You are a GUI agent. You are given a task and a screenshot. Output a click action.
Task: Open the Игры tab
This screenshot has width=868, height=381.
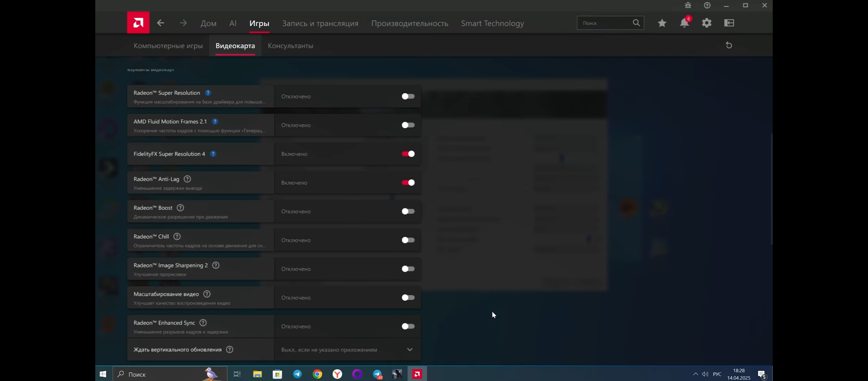(259, 23)
